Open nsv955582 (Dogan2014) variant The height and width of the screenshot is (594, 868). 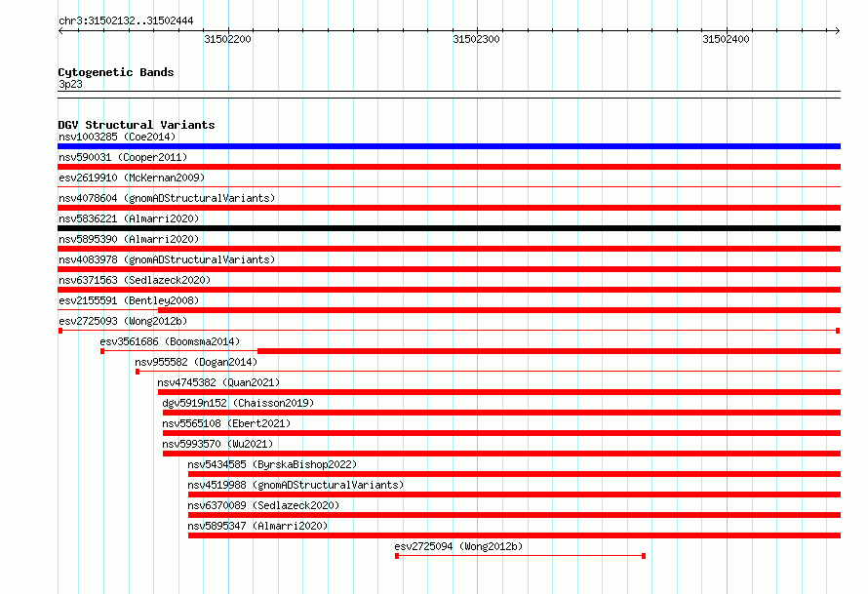[196, 362]
